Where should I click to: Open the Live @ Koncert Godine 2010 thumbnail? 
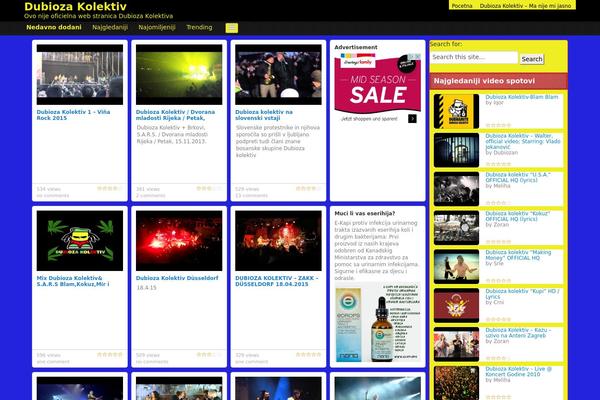(457, 383)
